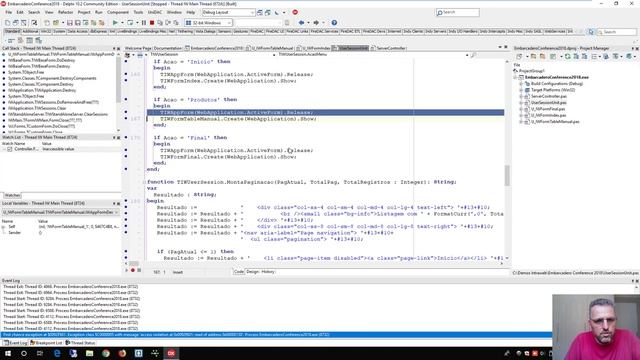Click the Forward navigation arrow
The height and width of the screenshot is (360, 640).
316,23
